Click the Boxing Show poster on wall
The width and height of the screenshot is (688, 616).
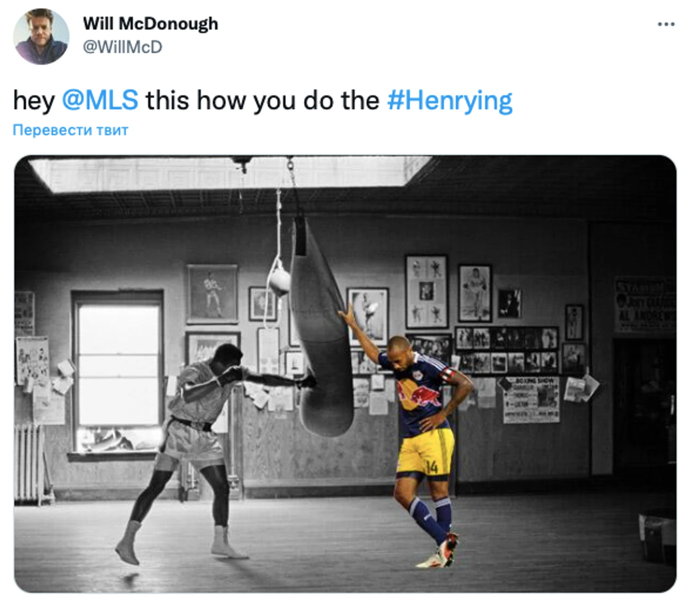pos(531,399)
